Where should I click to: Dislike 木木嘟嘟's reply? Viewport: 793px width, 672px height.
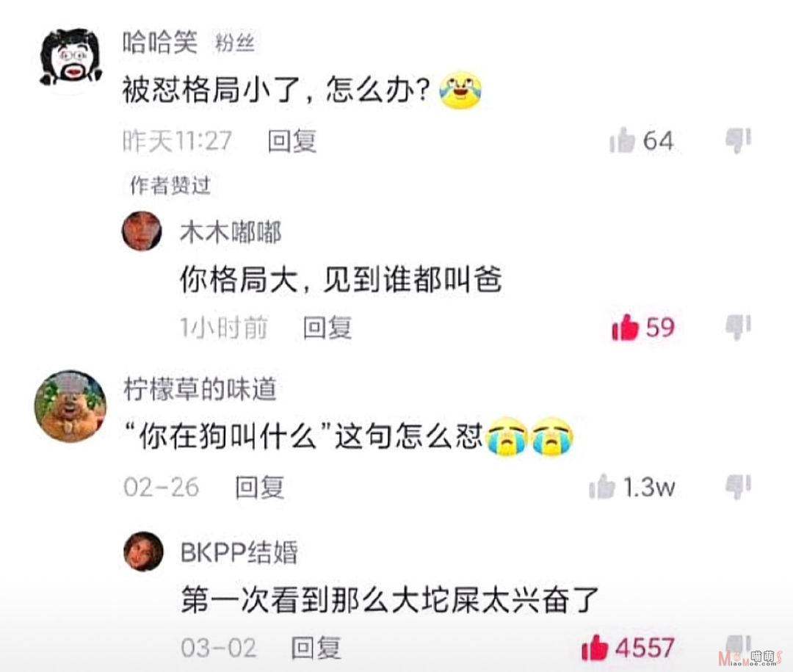point(739,327)
